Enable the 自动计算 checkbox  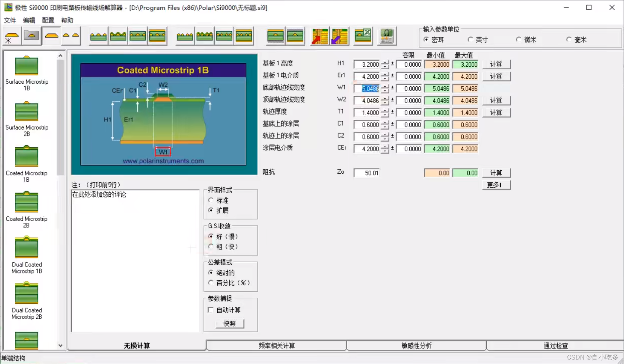tap(211, 310)
